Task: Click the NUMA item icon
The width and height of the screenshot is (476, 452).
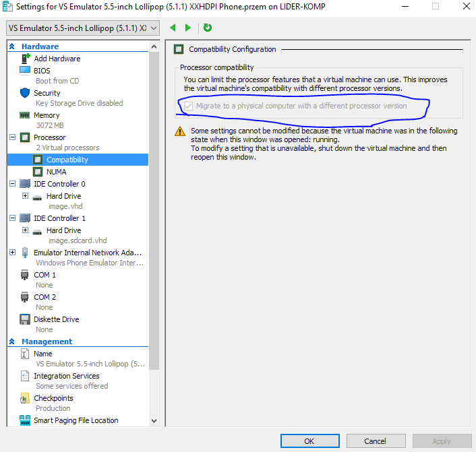Action: pos(38,172)
